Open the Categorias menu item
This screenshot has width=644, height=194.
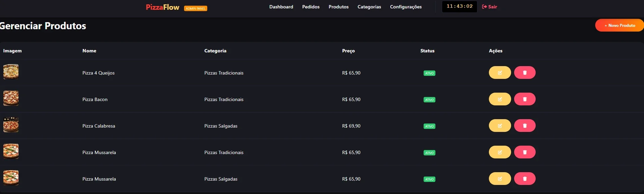[369, 7]
